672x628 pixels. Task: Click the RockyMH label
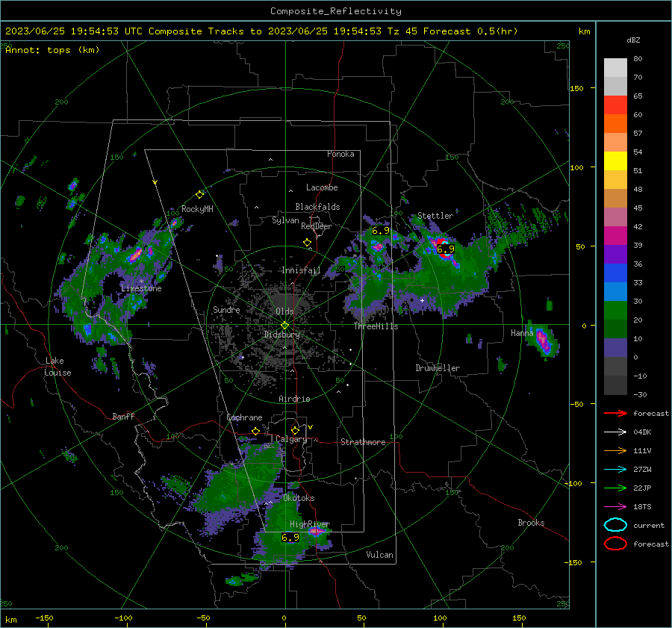197,209
